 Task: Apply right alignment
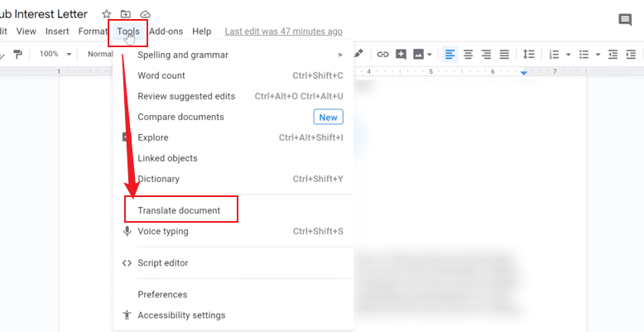click(x=486, y=55)
